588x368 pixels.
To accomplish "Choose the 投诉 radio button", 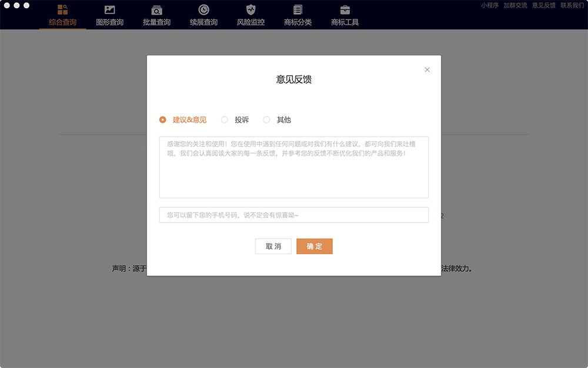I will pyautogui.click(x=224, y=120).
